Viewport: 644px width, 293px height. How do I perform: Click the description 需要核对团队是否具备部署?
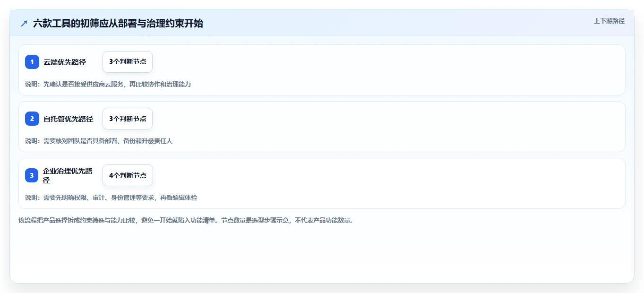(99, 141)
